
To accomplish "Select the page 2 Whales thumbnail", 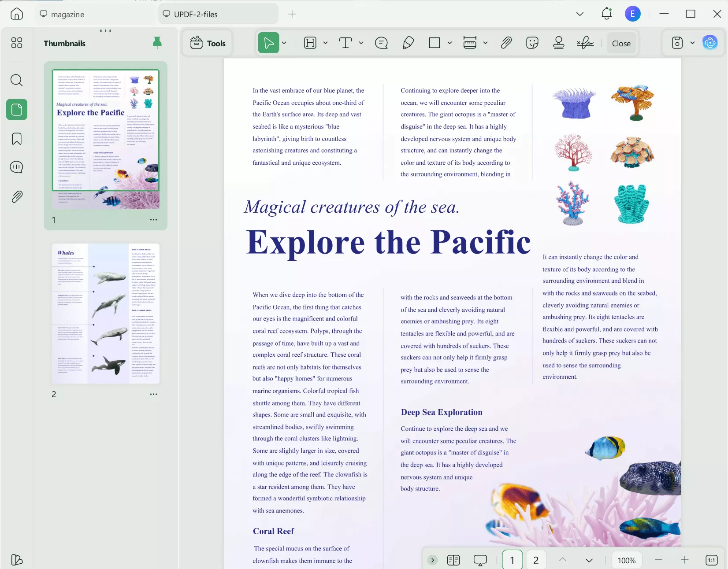I will click(106, 314).
